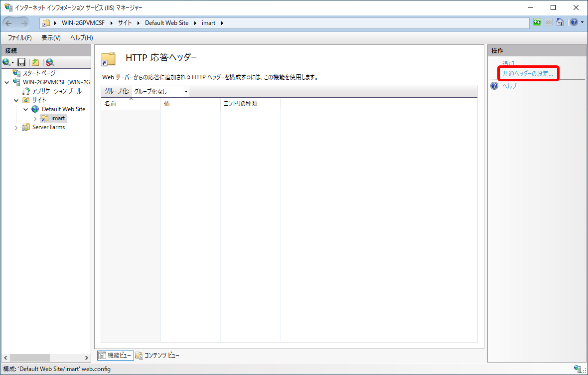Select the disabled stop icon beside refresh
This screenshot has width=588, height=375.
[x=548, y=22]
